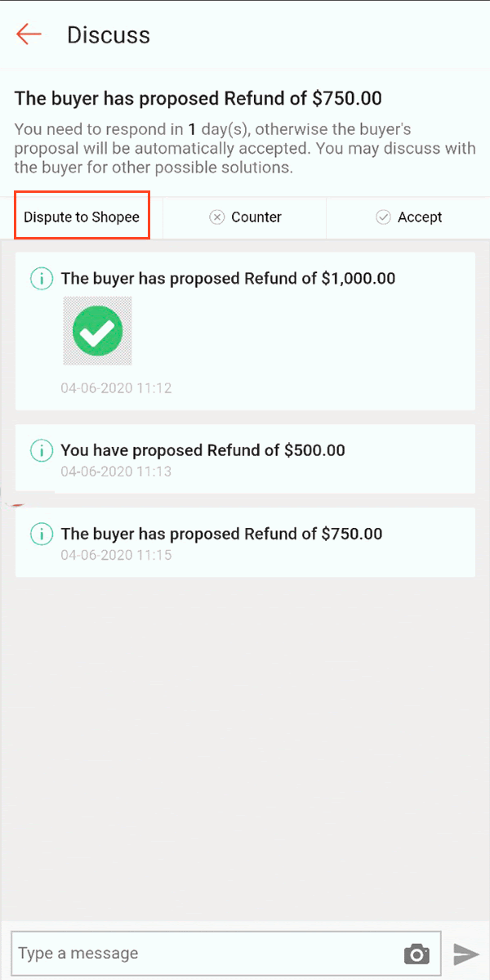Tap the info icon on the $750.00 proposal

(42, 534)
